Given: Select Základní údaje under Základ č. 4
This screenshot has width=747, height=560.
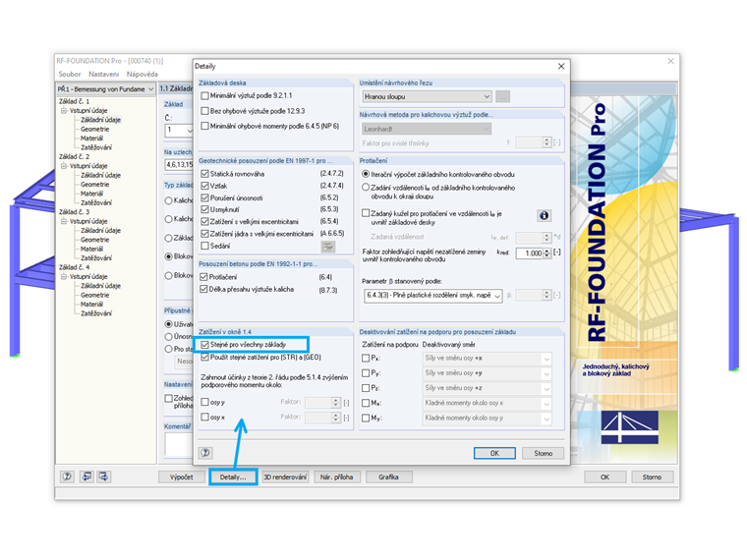Looking at the screenshot, I should pos(100,286).
